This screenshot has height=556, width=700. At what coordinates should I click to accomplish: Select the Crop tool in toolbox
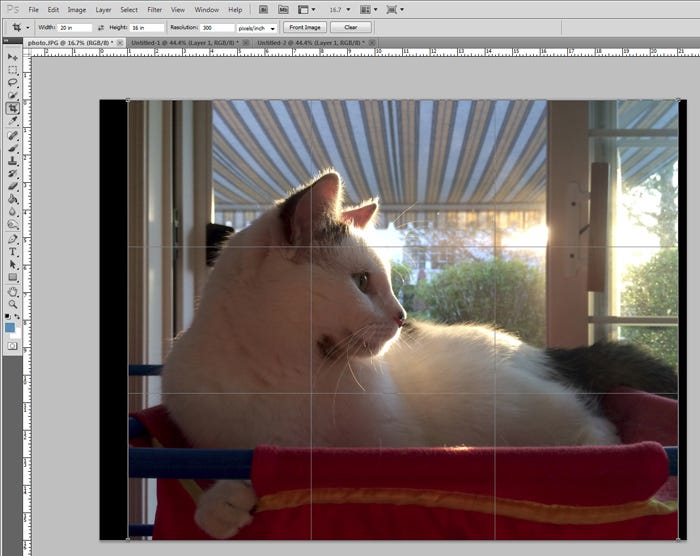(x=12, y=108)
